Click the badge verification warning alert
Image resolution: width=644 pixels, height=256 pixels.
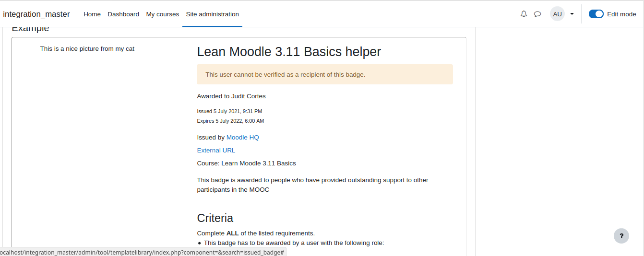coord(325,74)
